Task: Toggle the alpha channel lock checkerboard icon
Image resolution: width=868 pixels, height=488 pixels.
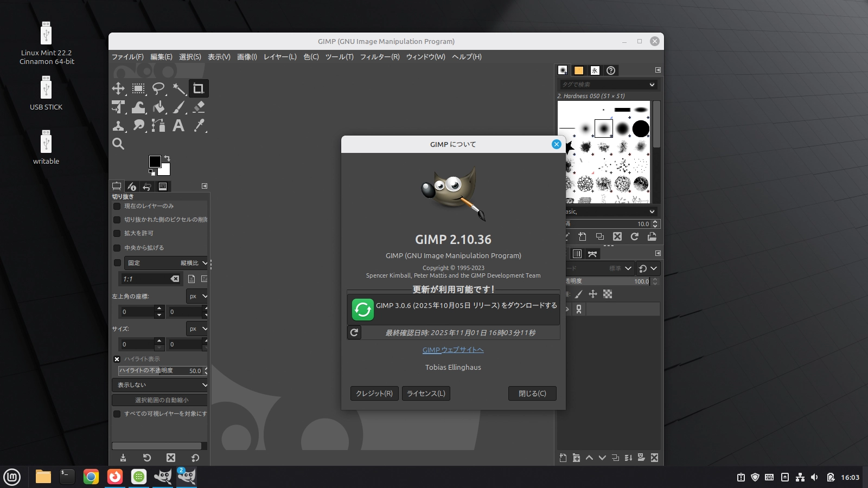Action: point(608,294)
